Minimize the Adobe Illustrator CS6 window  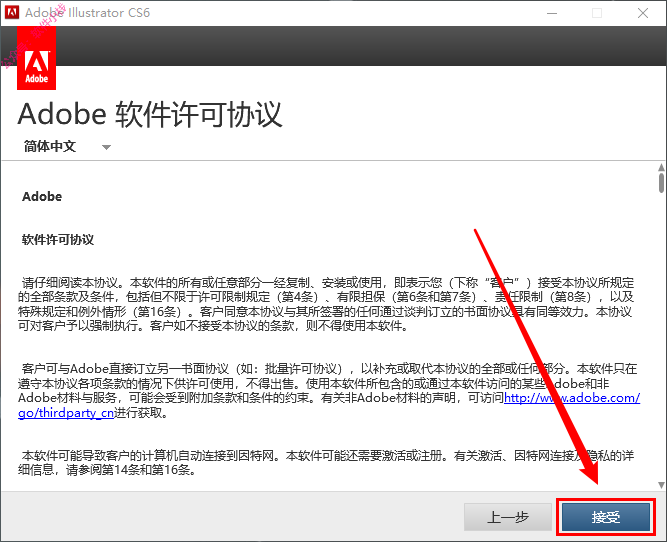552,13
